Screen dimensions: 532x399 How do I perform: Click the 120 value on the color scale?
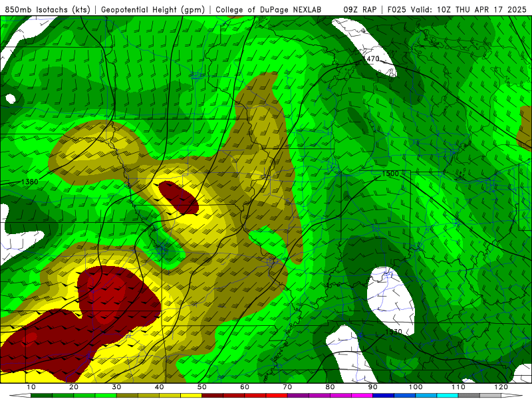point(501,387)
